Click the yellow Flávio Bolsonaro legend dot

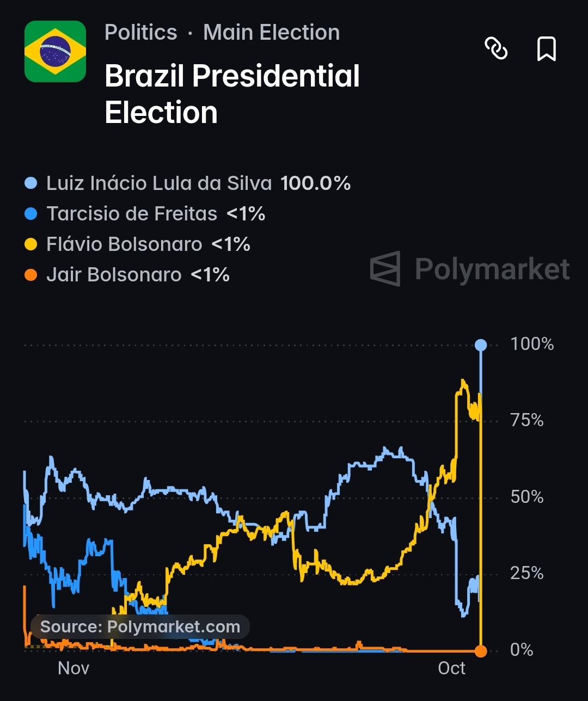(31, 244)
